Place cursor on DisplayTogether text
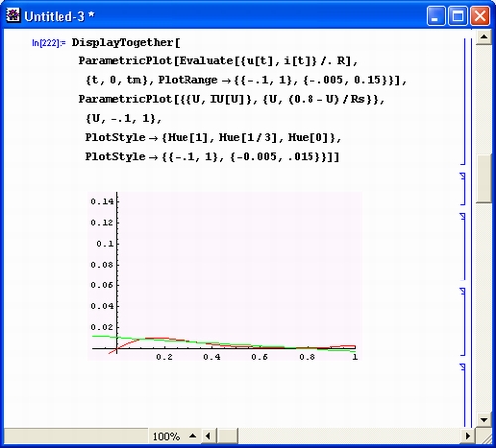Image resolution: width=496 pixels, height=448 pixels. tap(122, 43)
